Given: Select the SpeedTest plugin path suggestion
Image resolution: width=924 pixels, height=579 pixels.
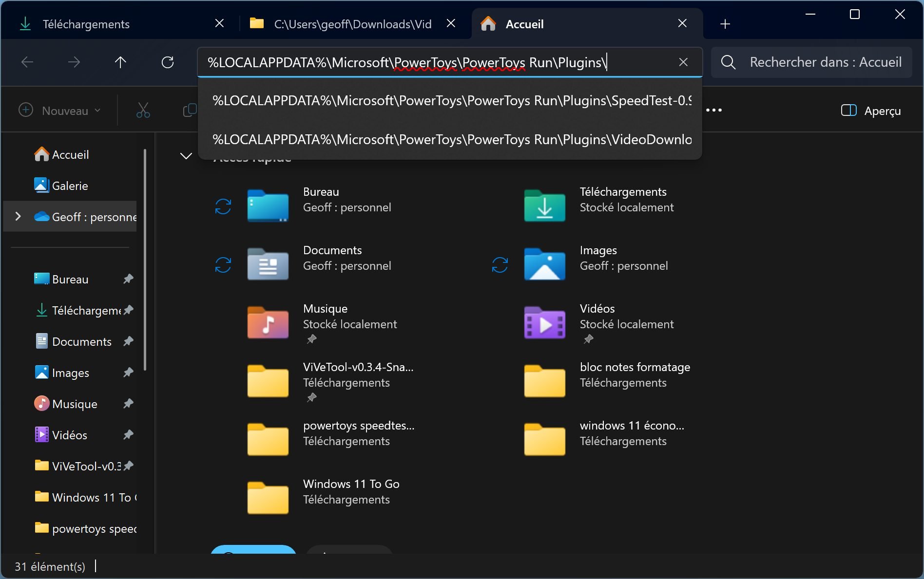Looking at the screenshot, I should pos(450,101).
